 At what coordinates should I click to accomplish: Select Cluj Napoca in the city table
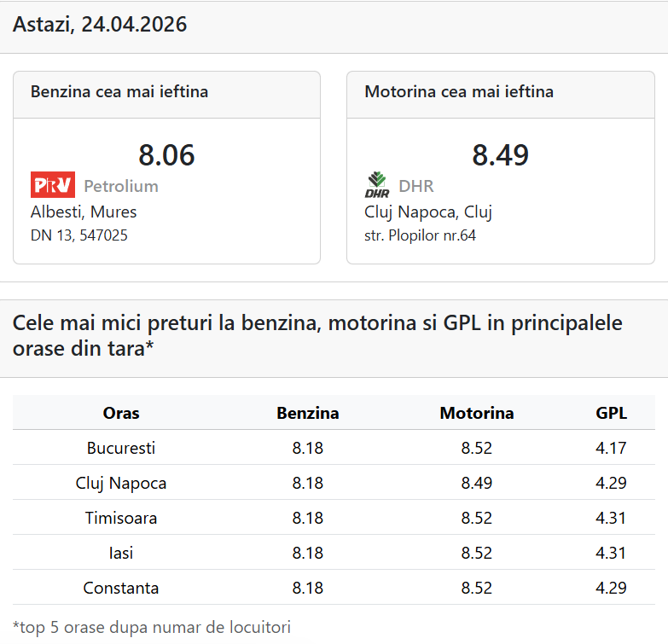click(121, 483)
